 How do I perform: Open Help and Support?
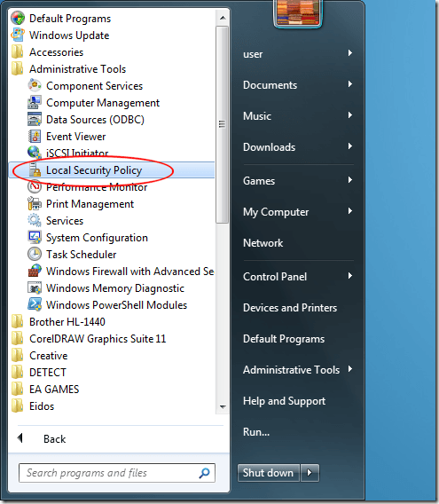[x=284, y=401]
